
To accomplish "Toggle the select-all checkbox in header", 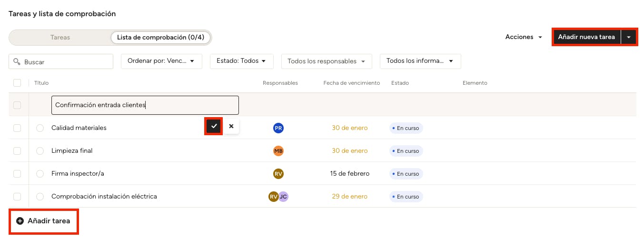I will (17, 83).
